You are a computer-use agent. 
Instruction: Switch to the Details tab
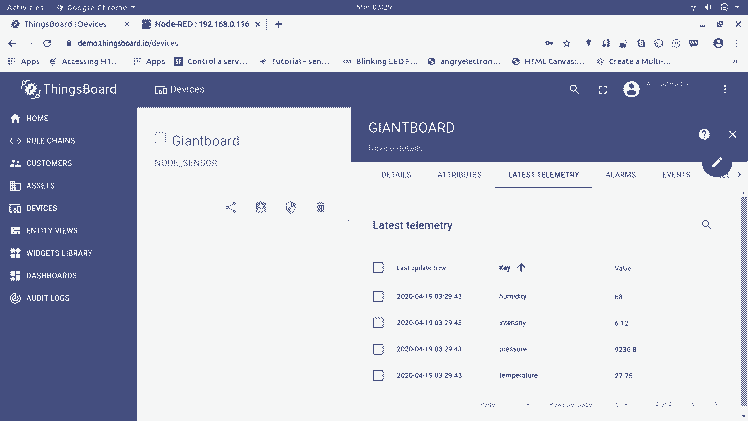point(396,175)
